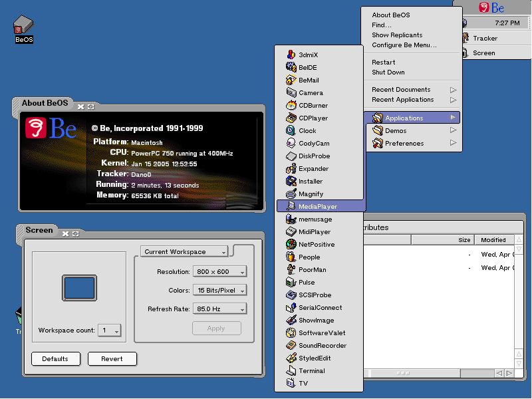Launch MediaPlayer highlighted entry

321,206
